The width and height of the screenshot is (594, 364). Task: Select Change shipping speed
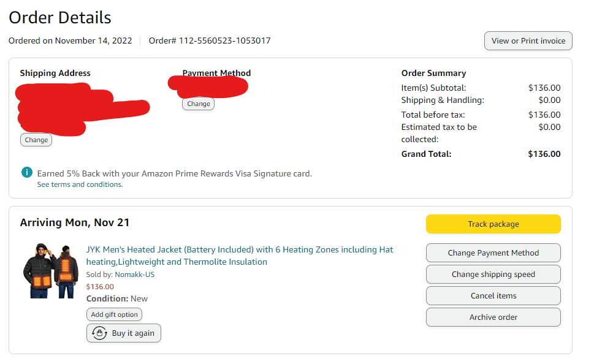(493, 274)
